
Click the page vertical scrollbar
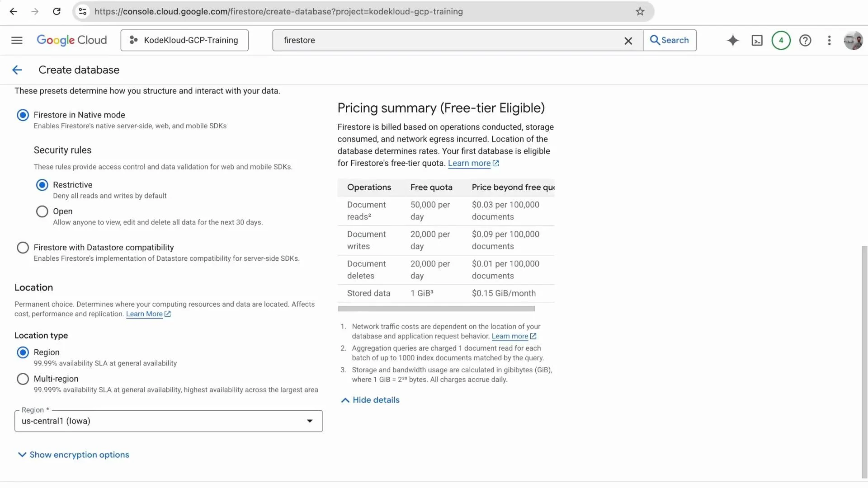coord(864,361)
